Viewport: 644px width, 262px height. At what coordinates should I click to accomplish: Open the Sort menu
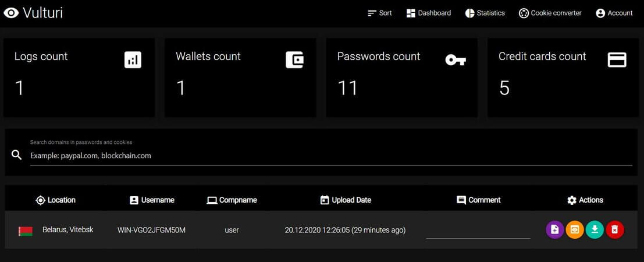[x=380, y=13]
